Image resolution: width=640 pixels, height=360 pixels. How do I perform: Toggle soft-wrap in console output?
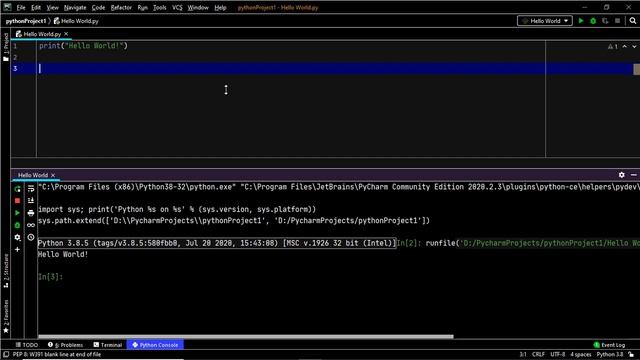coord(31,189)
